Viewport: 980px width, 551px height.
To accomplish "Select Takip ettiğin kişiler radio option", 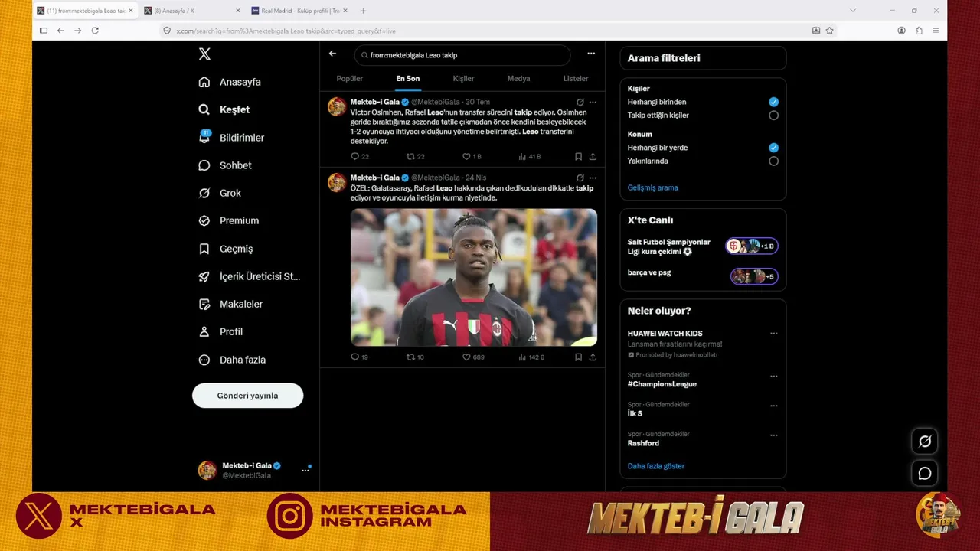I will coord(773,116).
